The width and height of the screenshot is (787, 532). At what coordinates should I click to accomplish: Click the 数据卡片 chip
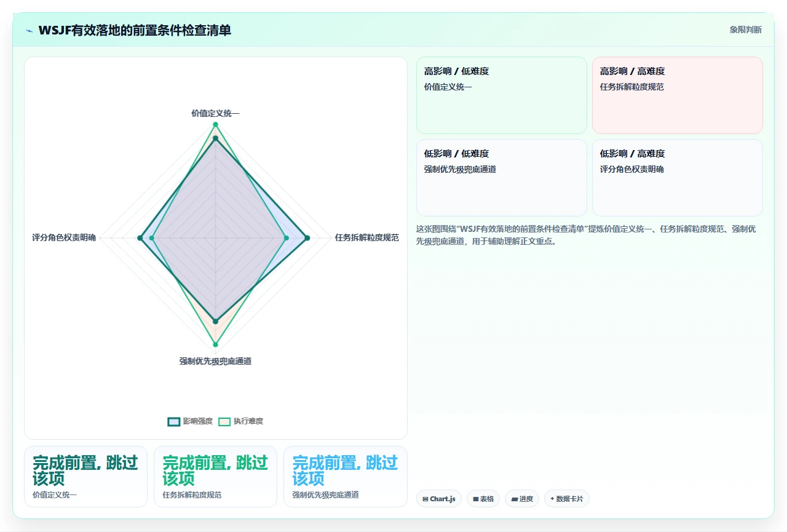pyautogui.click(x=567, y=499)
